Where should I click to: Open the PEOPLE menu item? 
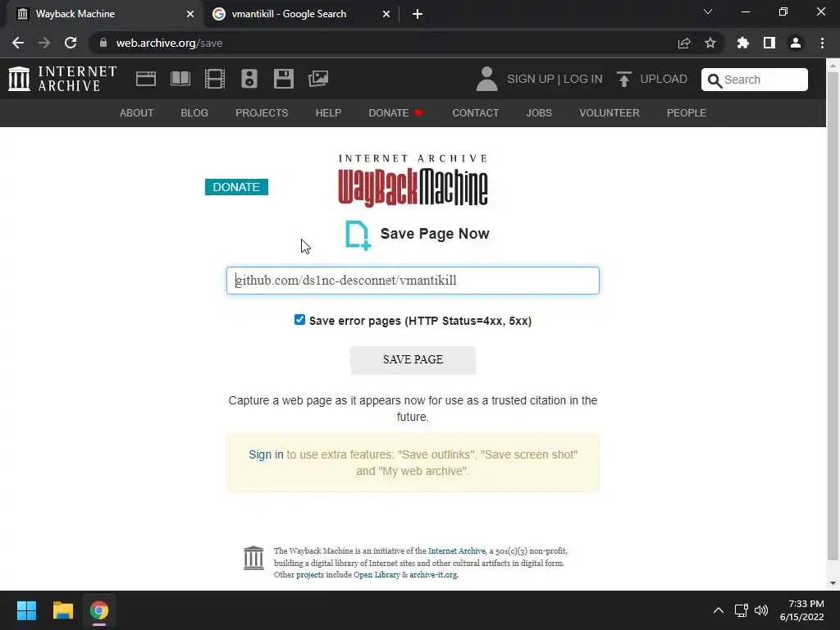point(687,113)
